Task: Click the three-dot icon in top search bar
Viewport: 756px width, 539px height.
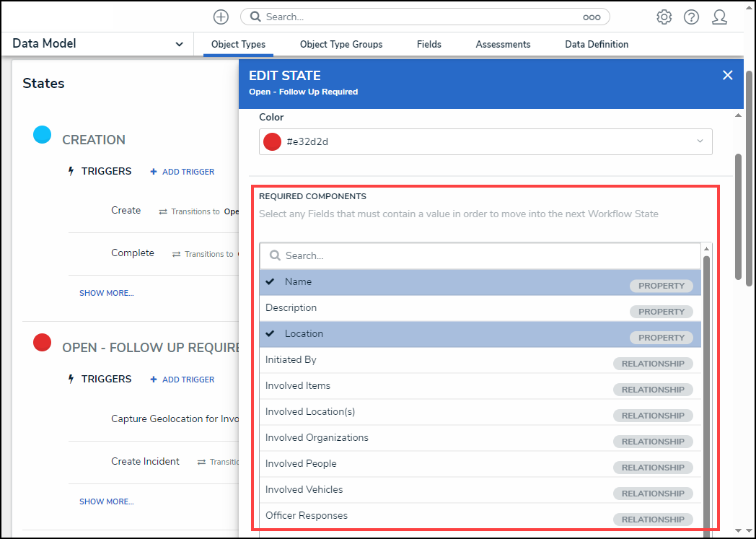Action: coord(592,17)
